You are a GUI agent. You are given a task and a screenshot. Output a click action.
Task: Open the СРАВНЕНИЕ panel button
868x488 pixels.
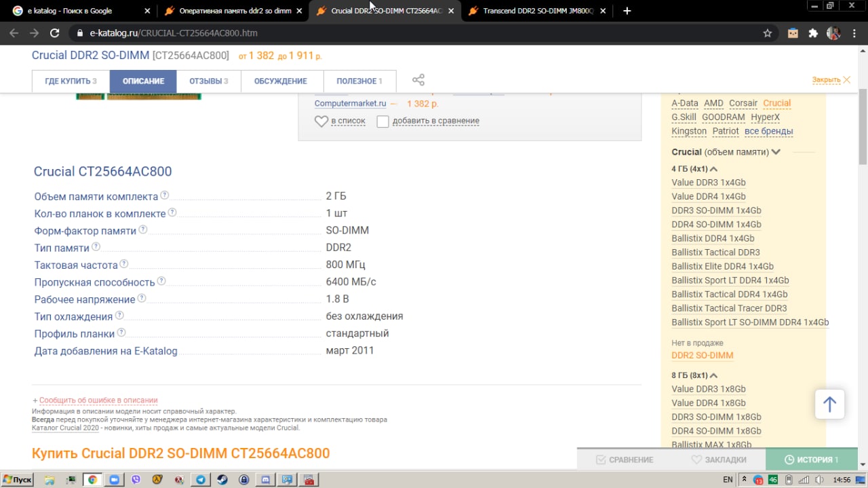click(x=624, y=459)
